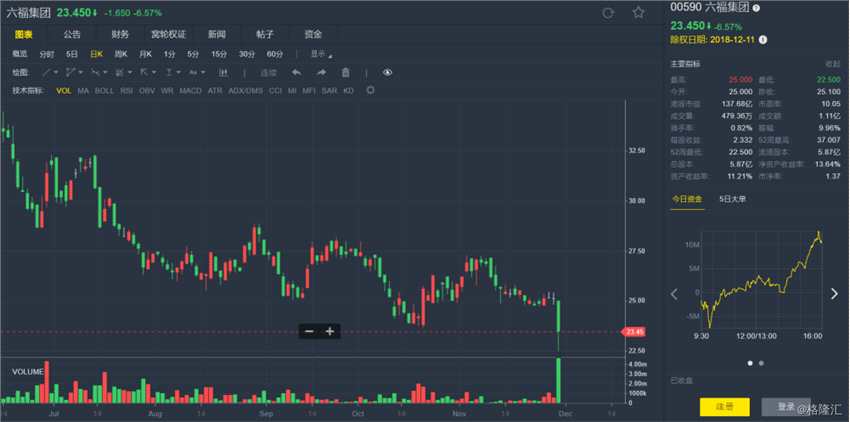This screenshot has height=422, width=850.
Task: Enable the WR indicator
Action: click(167, 91)
